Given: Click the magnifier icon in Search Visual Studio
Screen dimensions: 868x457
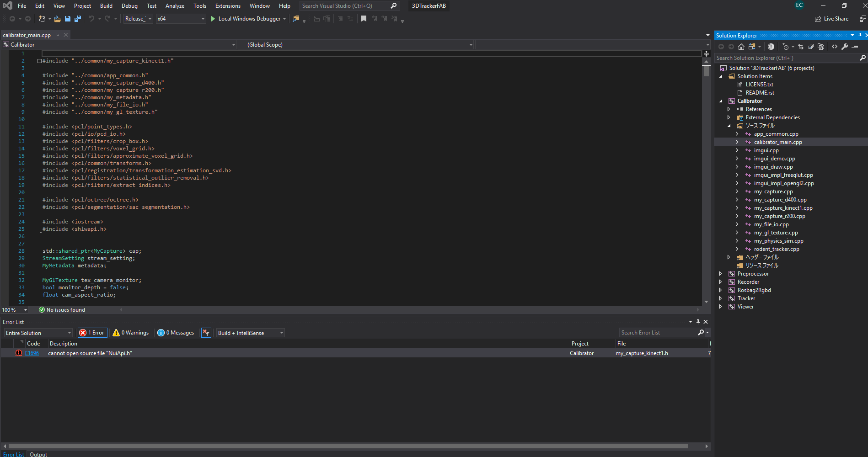Looking at the screenshot, I should tap(393, 6).
